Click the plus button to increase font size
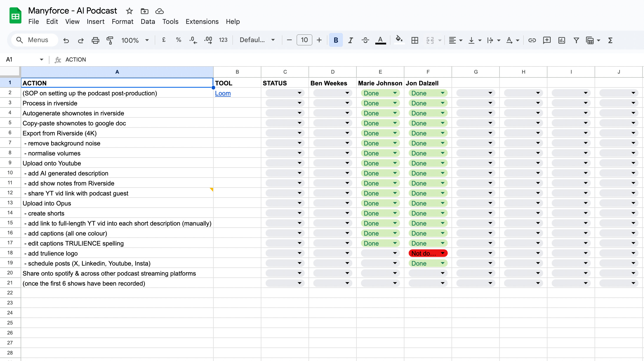Screen dimensions: 644x361 click(319, 40)
